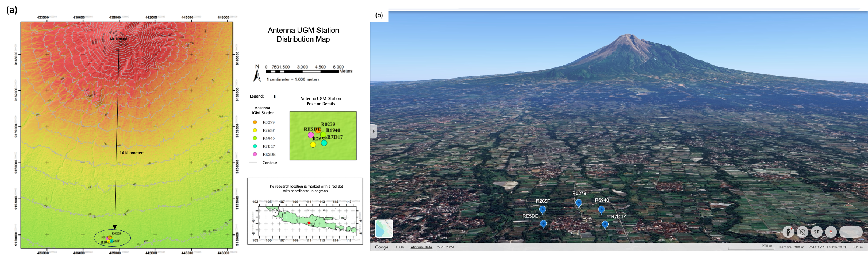
Task: Click the crossed-out location target icon
Action: tap(802, 232)
